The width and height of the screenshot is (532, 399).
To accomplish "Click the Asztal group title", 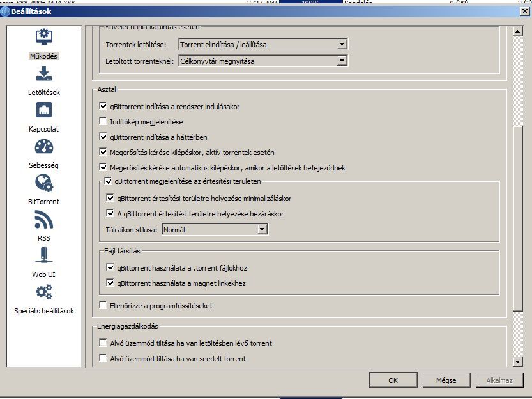I will (x=107, y=89).
